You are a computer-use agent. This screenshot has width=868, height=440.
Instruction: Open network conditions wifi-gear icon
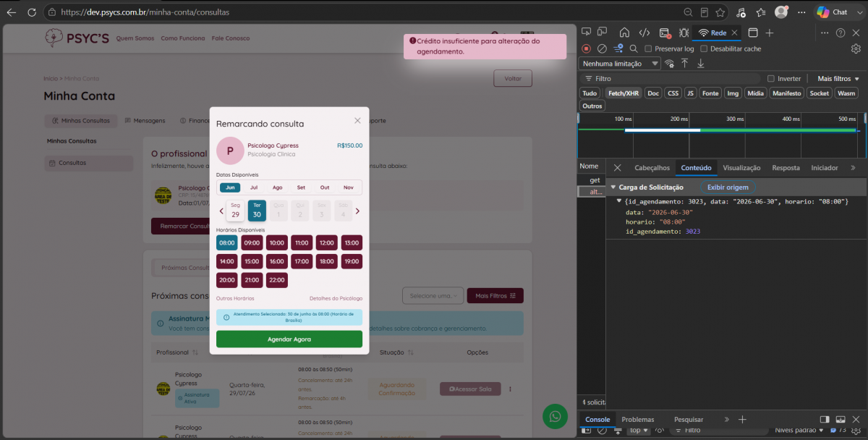tap(670, 64)
